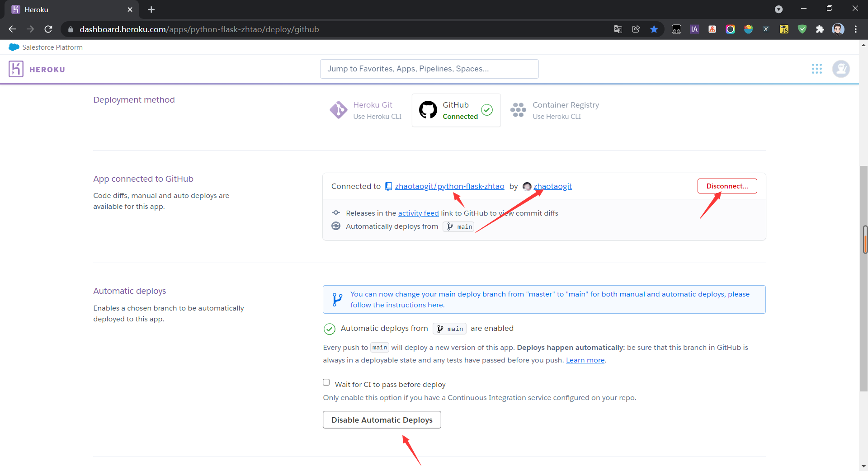The height and width of the screenshot is (471, 868).
Task: Click the Jump to Favorites search field
Action: (429, 69)
